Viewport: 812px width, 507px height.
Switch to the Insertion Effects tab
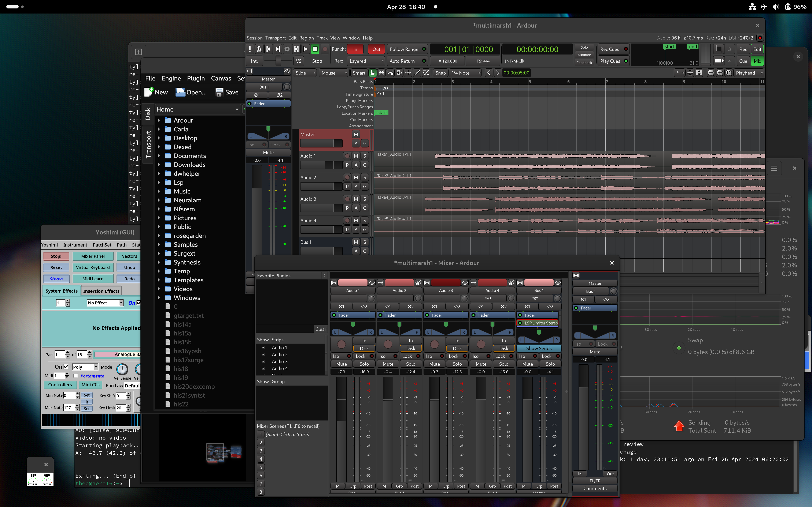101,291
